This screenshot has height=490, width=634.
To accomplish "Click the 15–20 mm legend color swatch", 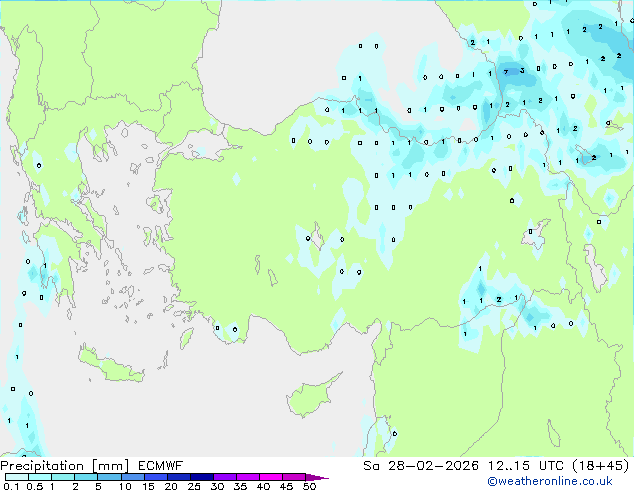I will (x=155, y=477).
